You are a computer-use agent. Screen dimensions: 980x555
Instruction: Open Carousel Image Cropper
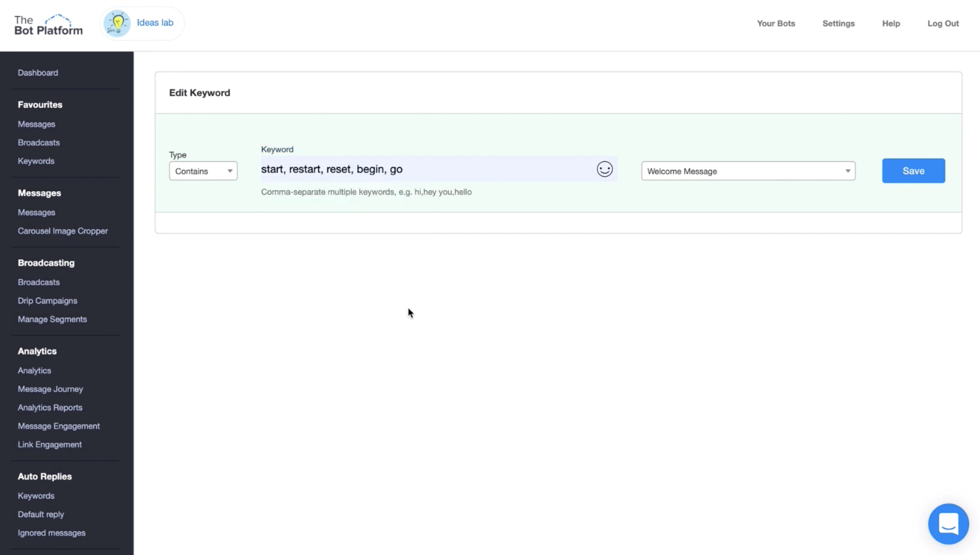pyautogui.click(x=63, y=231)
